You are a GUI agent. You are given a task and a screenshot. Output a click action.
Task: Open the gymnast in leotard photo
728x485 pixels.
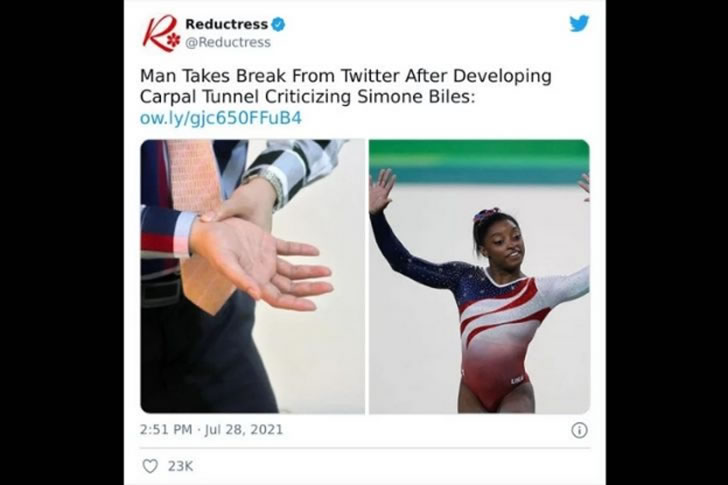coord(479,276)
